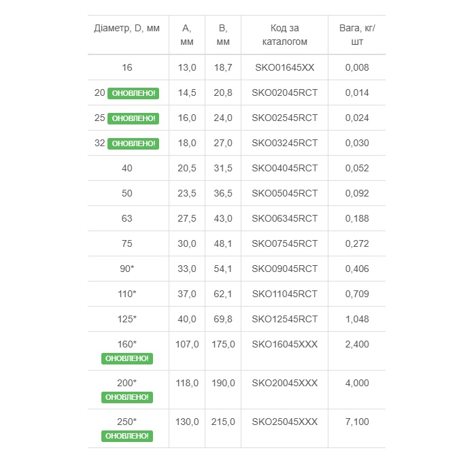Click catalog code SKO11045RCT
The height and width of the screenshot is (476, 476).
[x=285, y=294]
